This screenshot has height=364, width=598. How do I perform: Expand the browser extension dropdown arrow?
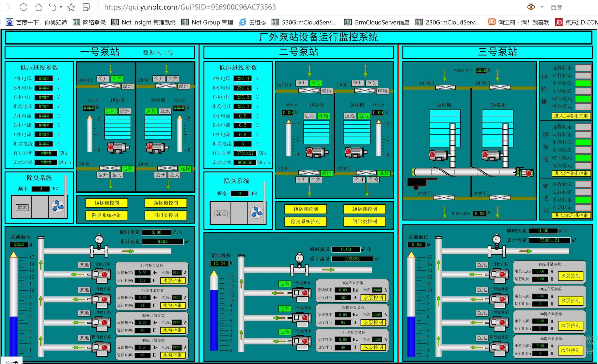click(x=542, y=7)
